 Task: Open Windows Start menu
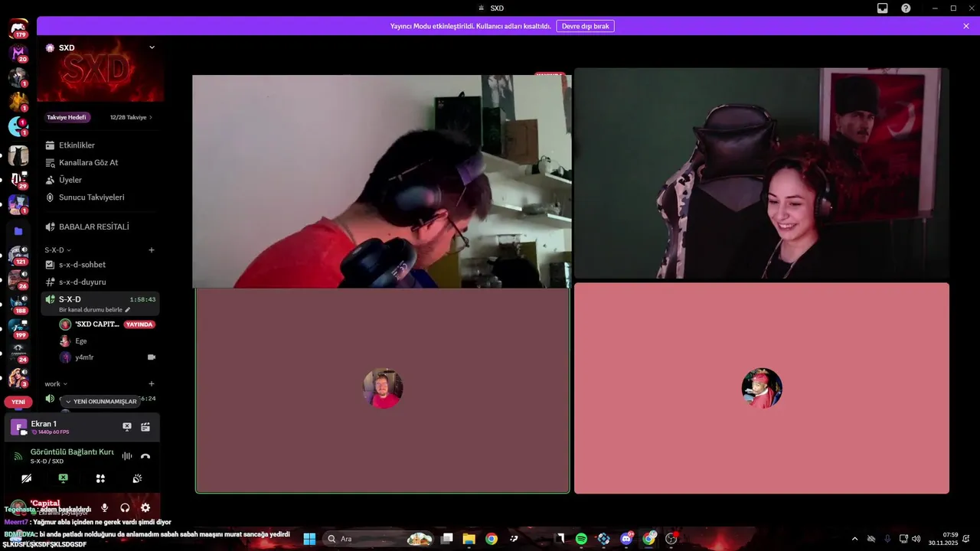pos(309,539)
